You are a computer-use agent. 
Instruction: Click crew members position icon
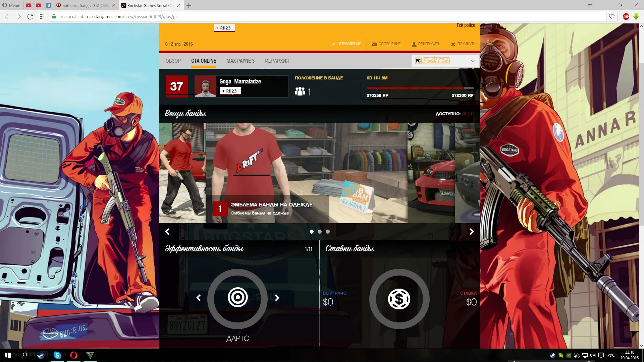pyautogui.click(x=300, y=91)
